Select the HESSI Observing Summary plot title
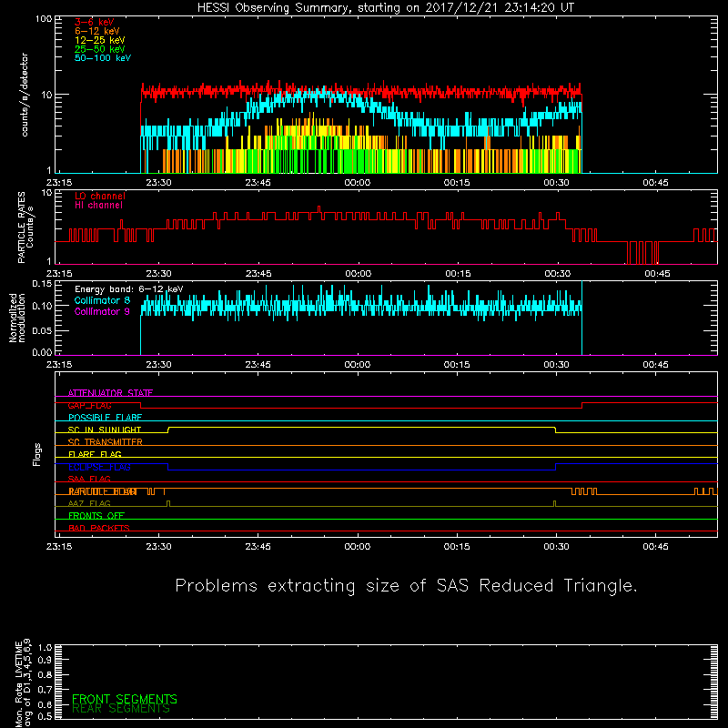 (385, 8)
